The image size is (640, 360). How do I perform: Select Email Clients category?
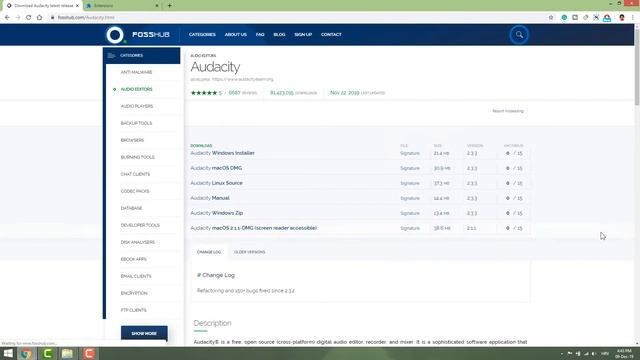pos(136,276)
